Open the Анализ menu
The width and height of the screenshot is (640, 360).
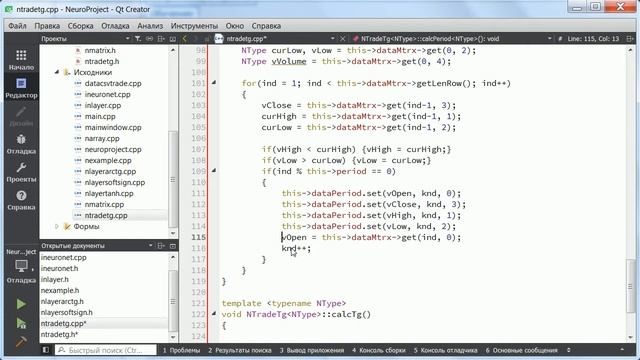pos(150,26)
